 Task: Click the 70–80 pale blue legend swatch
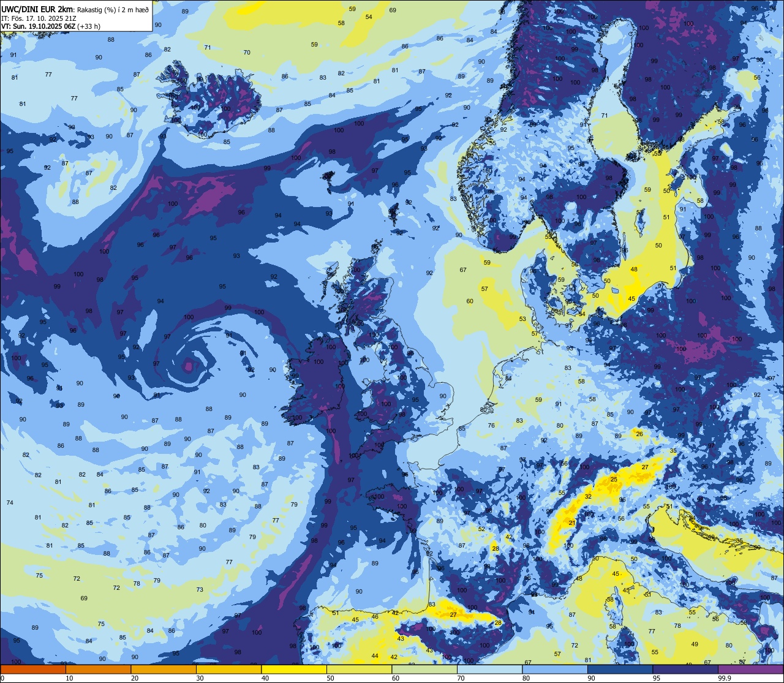point(490,669)
